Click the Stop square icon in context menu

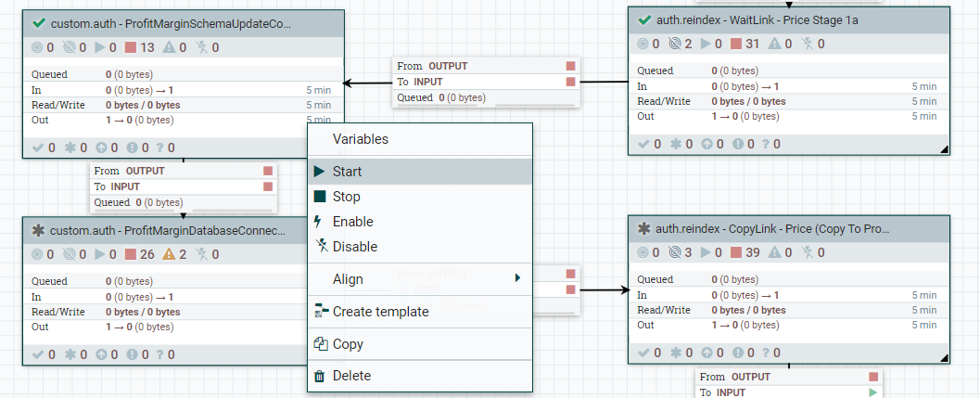(320, 197)
